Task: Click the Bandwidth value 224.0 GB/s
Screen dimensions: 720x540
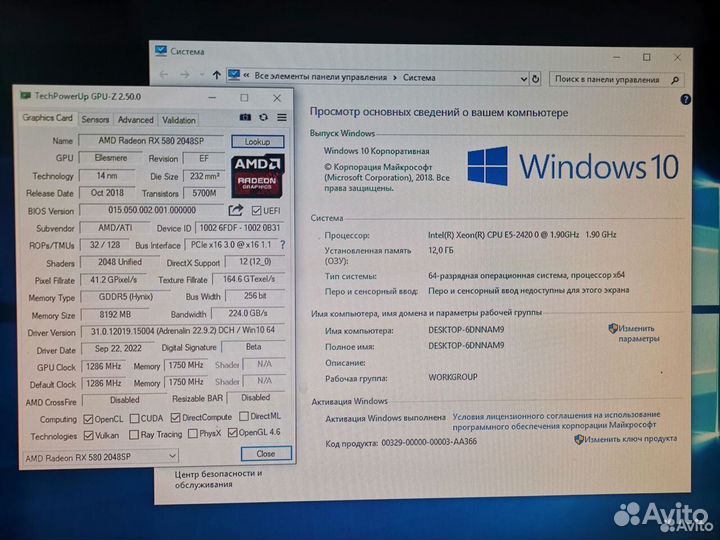Action: (248, 313)
